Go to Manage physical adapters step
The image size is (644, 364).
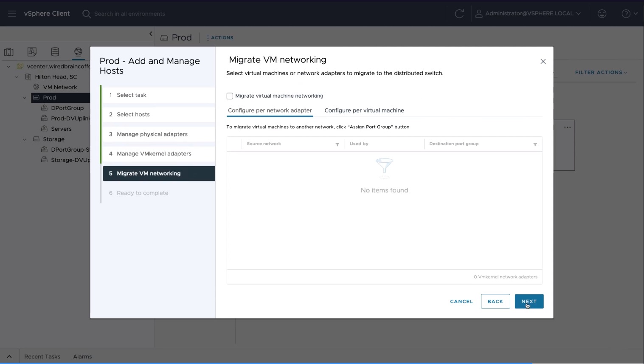point(152,134)
